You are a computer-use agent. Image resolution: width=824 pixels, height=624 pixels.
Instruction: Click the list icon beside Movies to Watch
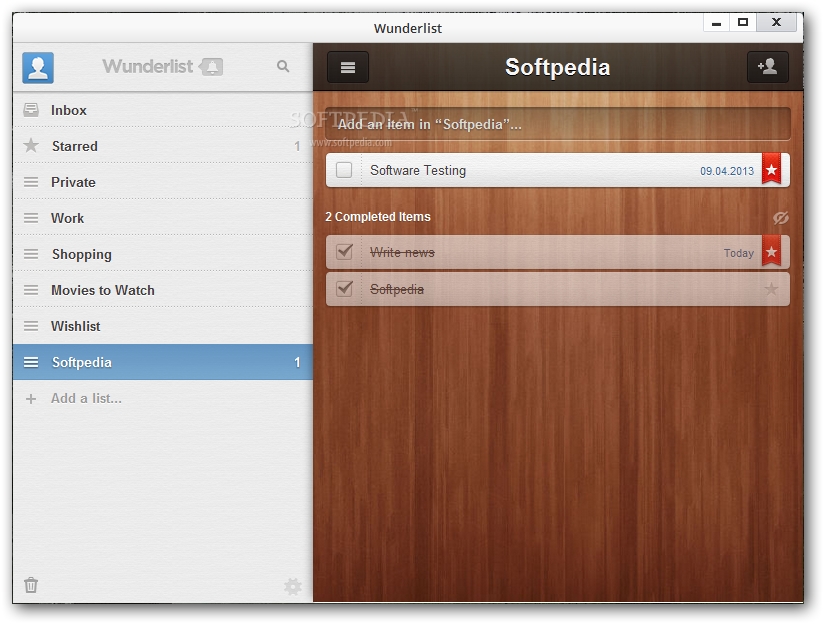pyautogui.click(x=31, y=290)
